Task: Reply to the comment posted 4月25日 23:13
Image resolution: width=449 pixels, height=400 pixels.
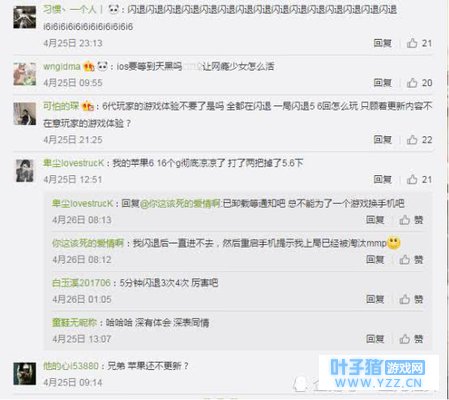Action: tap(382, 43)
